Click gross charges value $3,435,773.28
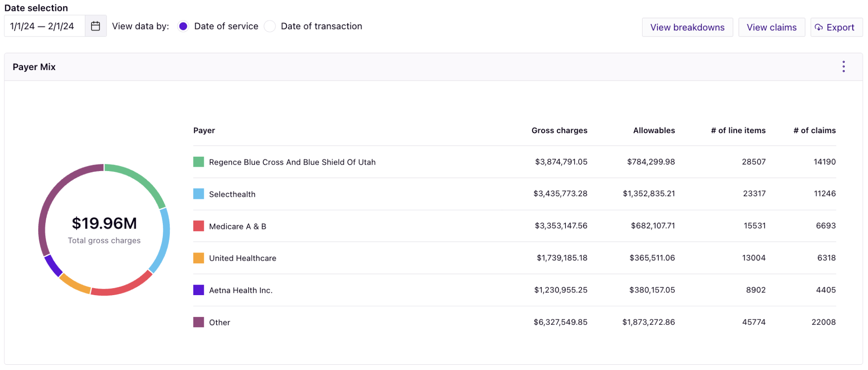The width and height of the screenshot is (868, 370). pos(560,194)
